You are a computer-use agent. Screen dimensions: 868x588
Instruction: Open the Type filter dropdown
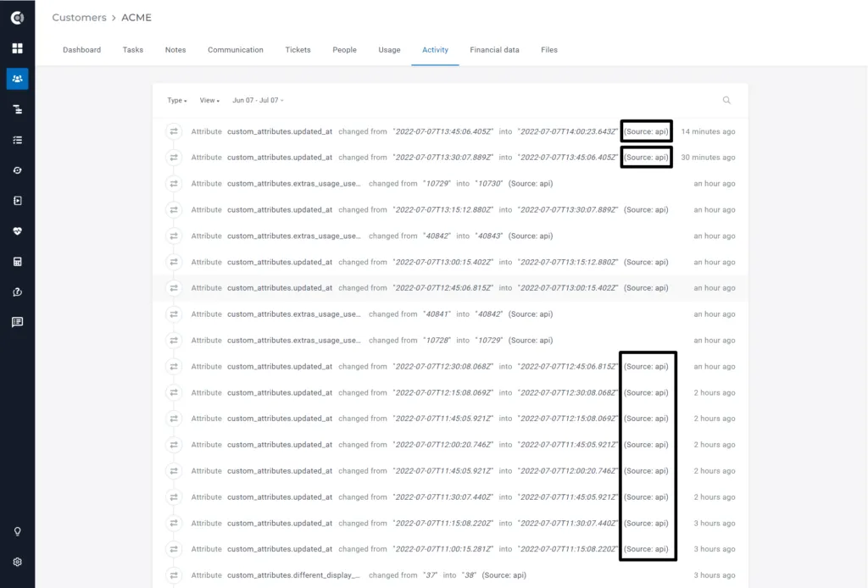177,100
